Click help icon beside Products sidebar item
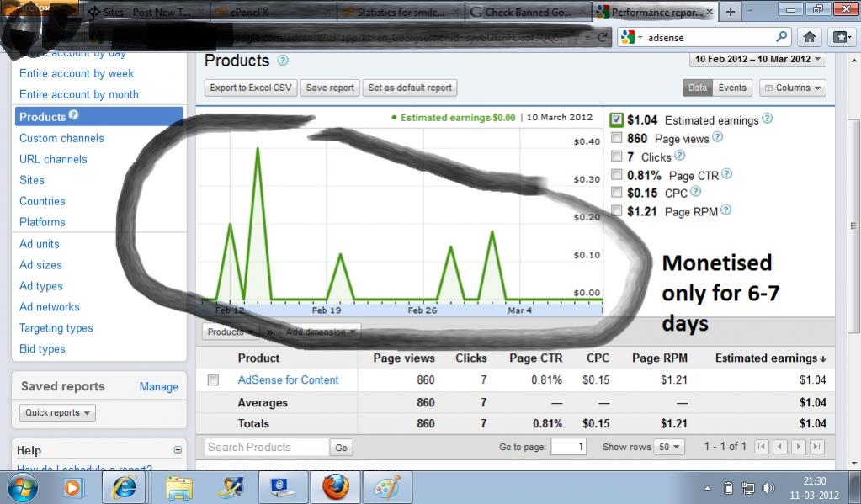 (73, 114)
